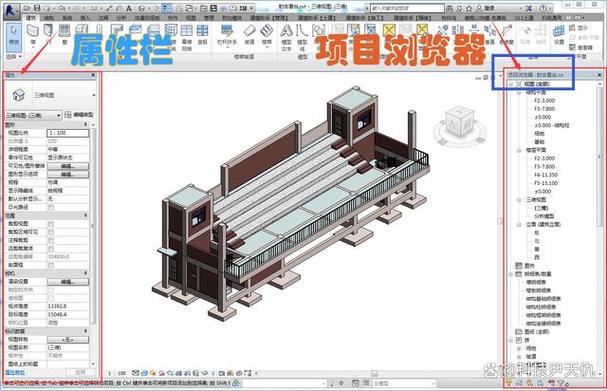This screenshot has height=391, width=607.
Task: Select the Wall (墙) tool
Action: coord(33,35)
